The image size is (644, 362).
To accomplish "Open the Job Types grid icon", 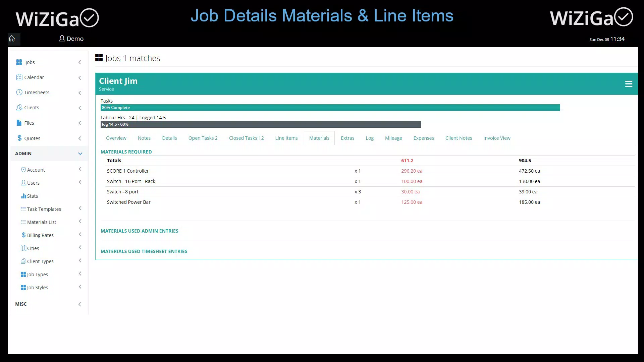I will coord(23,275).
